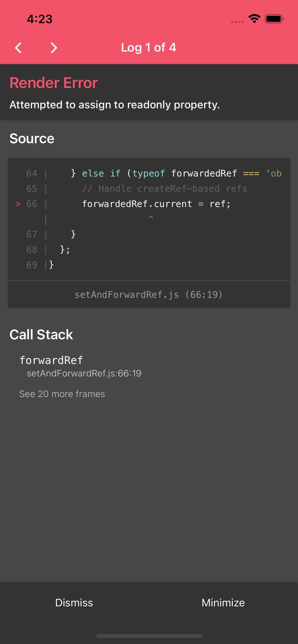Advance to the next log using the right chevron
Image resolution: width=298 pixels, height=644 pixels.
(53, 47)
